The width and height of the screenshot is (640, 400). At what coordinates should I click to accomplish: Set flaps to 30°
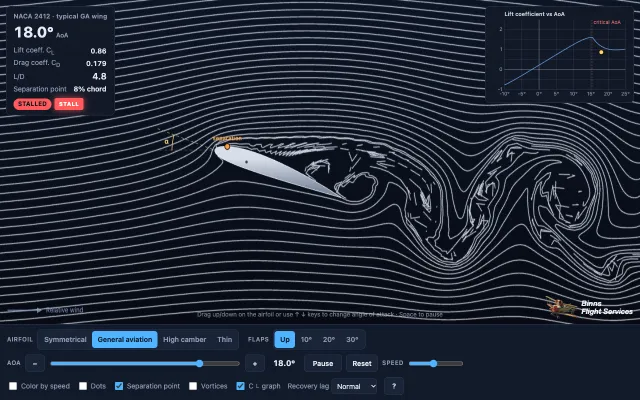click(352, 340)
